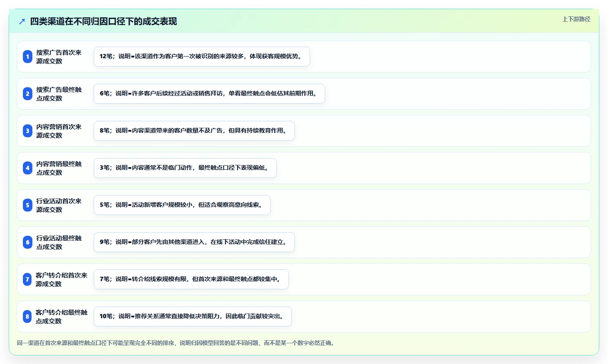The width and height of the screenshot is (608, 364).
Task: Select the label 客户转介绍首次来源成交数
Action: 61,279
